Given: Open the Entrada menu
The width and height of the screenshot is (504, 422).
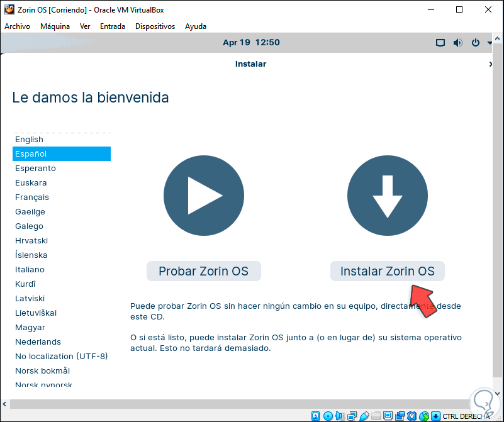Looking at the screenshot, I should click(113, 26).
